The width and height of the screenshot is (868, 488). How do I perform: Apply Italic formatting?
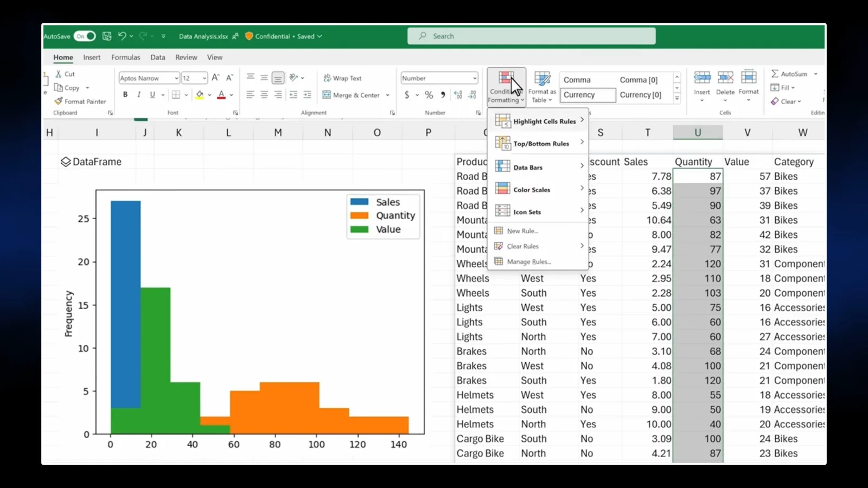[x=139, y=95]
